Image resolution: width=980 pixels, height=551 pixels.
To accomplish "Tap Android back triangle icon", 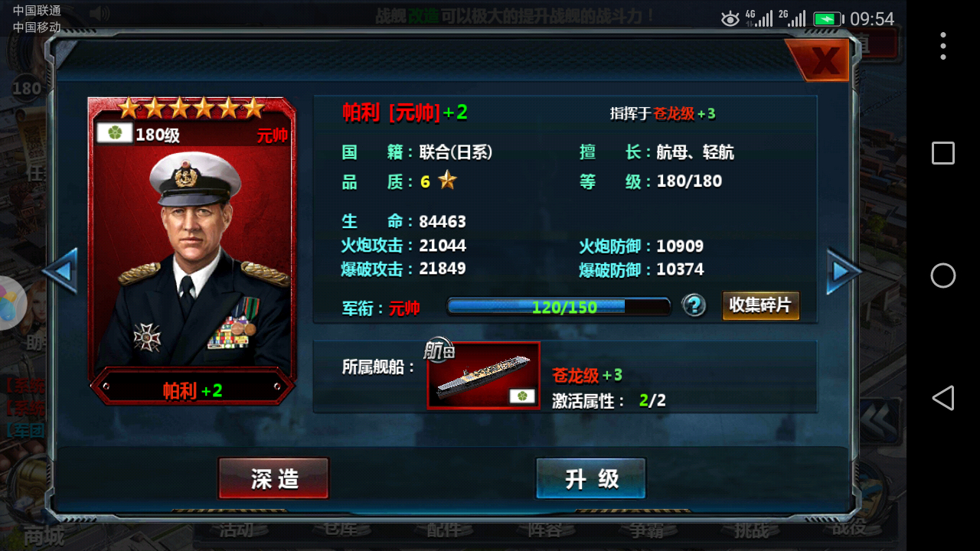I will [943, 398].
